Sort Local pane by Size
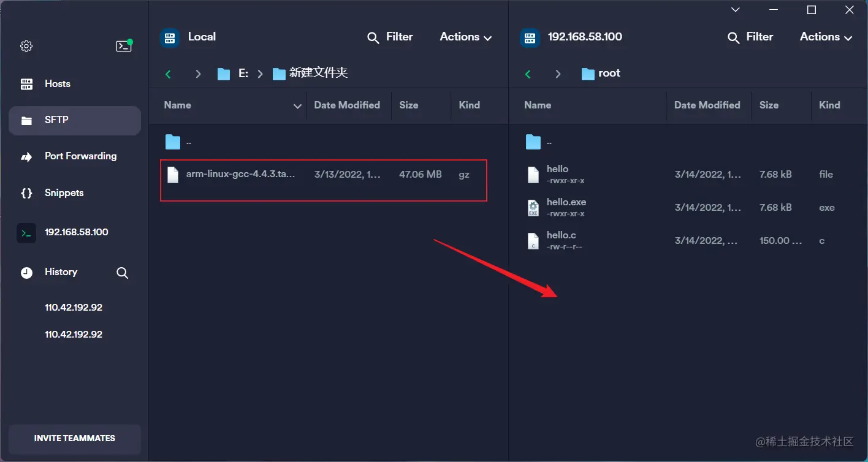The image size is (868, 462). pos(409,105)
